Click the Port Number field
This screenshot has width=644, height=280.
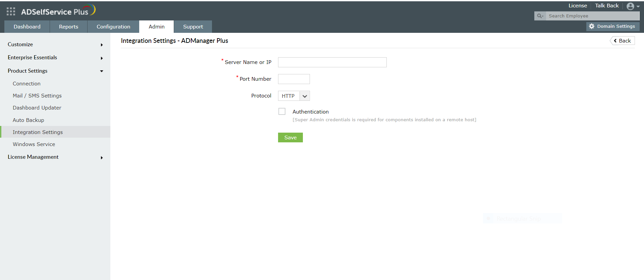click(x=294, y=79)
